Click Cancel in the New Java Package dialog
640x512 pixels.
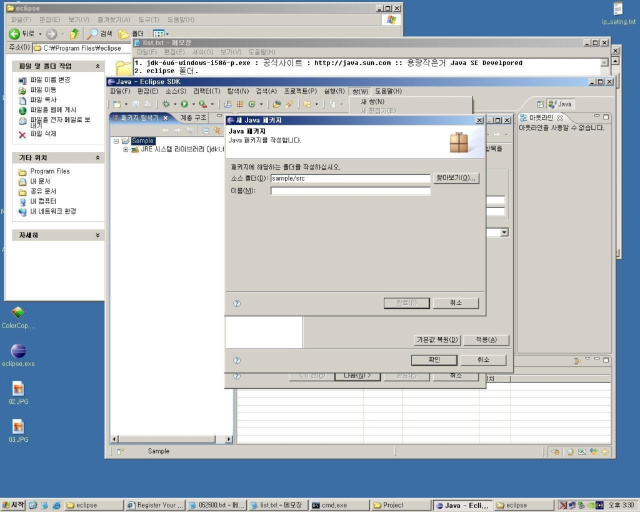(456, 303)
